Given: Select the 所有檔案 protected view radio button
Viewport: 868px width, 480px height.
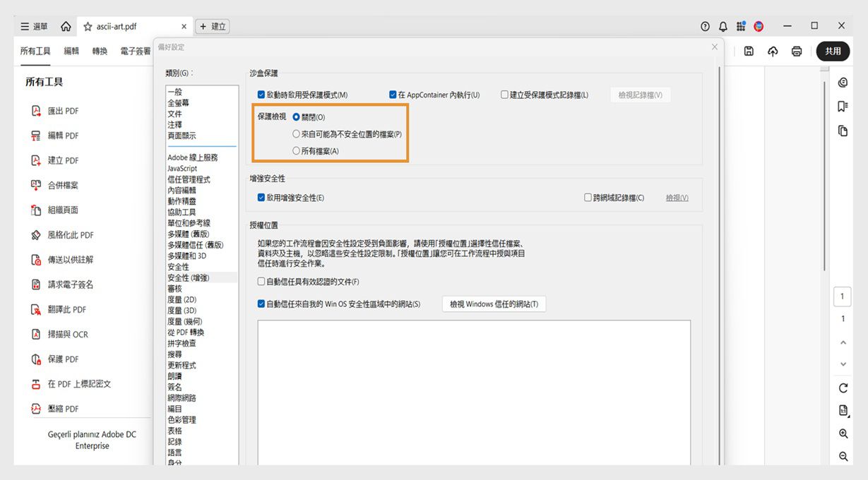Looking at the screenshot, I should 297,149.
